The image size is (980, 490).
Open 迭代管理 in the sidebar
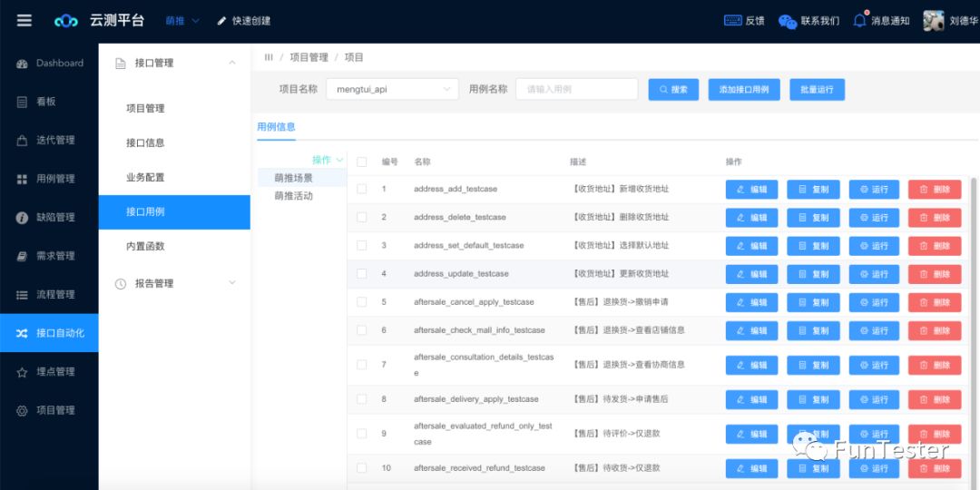[x=49, y=141]
